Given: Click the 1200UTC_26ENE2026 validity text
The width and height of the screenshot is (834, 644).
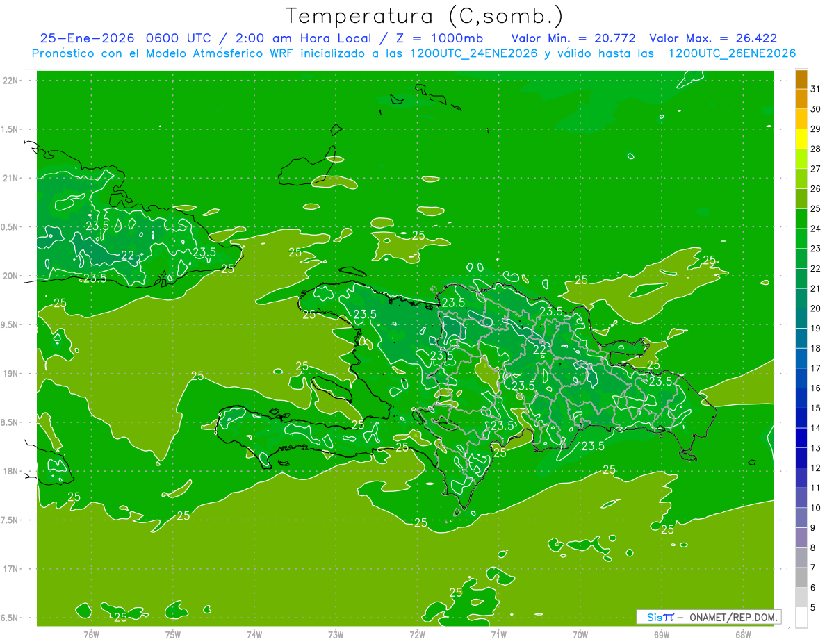Looking at the screenshot, I should pyautogui.click(x=731, y=53).
